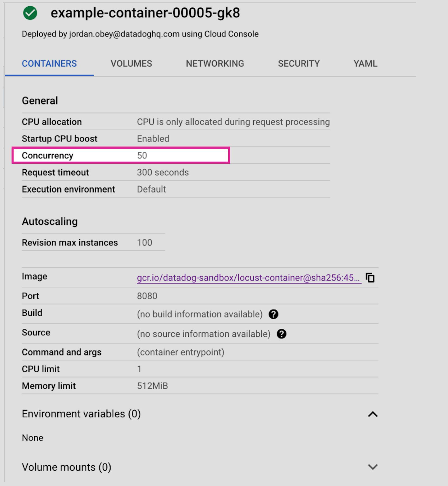Viewport: 448px width, 486px height.
Task: Expand the Volume mounts section
Action: [373, 467]
